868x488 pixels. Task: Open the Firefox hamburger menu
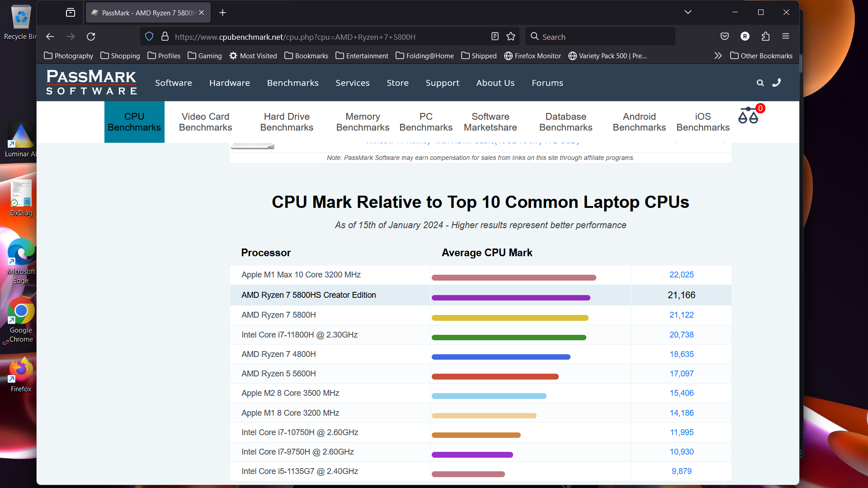click(x=786, y=37)
